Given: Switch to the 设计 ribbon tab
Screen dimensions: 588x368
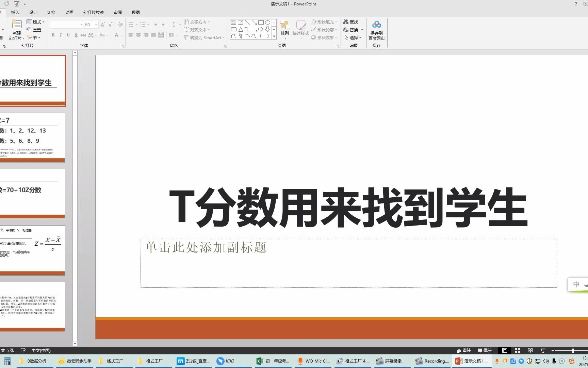Looking at the screenshot, I should pyautogui.click(x=33, y=12).
